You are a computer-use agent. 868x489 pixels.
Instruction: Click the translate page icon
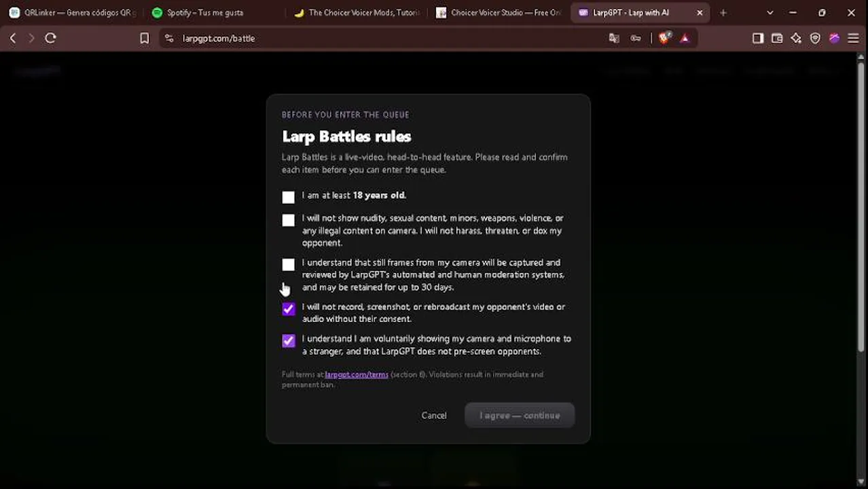(x=614, y=39)
